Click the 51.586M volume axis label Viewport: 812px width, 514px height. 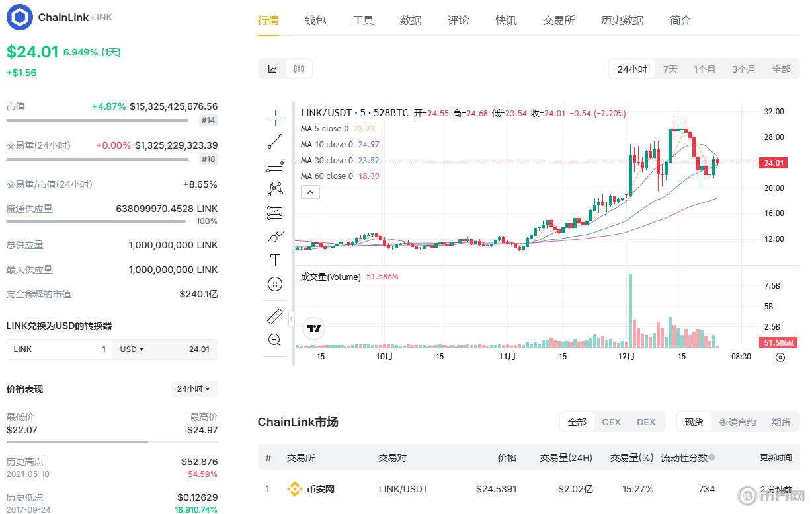(x=778, y=343)
